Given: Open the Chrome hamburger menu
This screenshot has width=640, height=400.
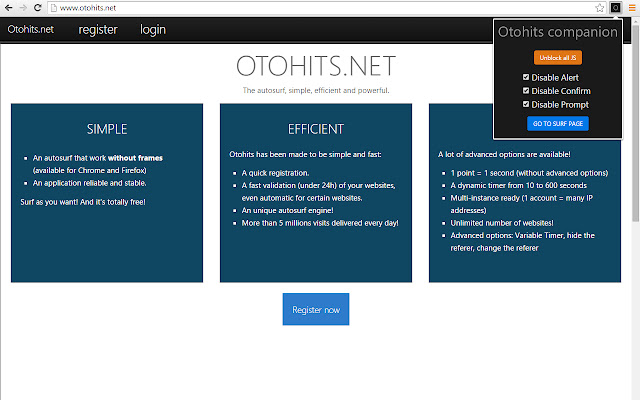Looking at the screenshot, I should 632,8.
